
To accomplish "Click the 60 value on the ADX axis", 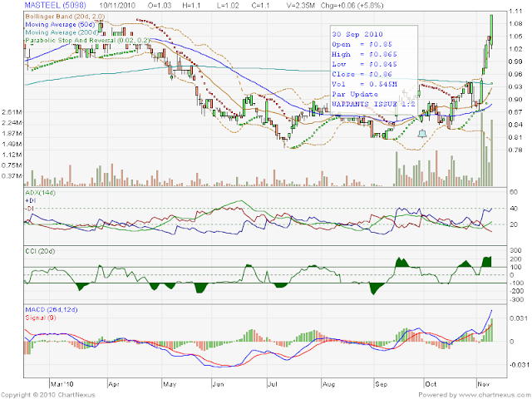I will pos(514,192).
